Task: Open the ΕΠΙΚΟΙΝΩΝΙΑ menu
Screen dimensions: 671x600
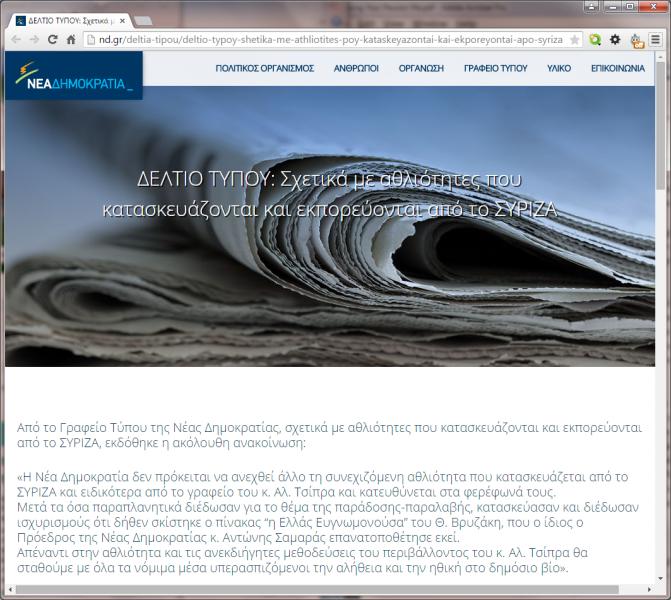Action: point(618,68)
